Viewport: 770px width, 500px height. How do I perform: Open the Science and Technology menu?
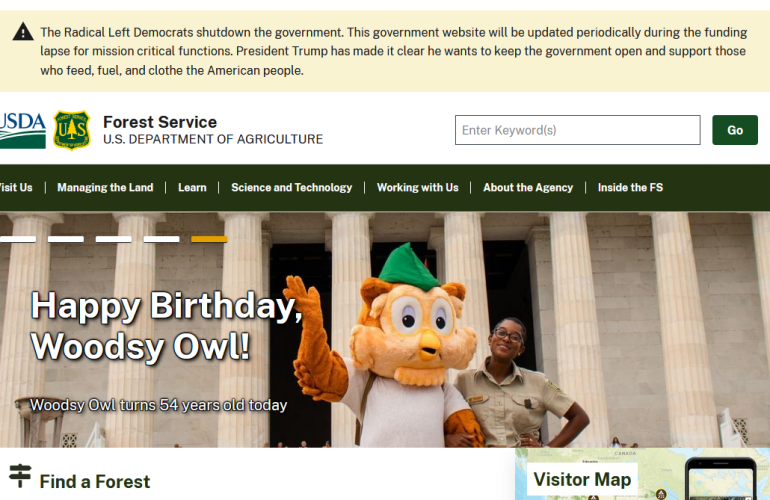coord(292,188)
